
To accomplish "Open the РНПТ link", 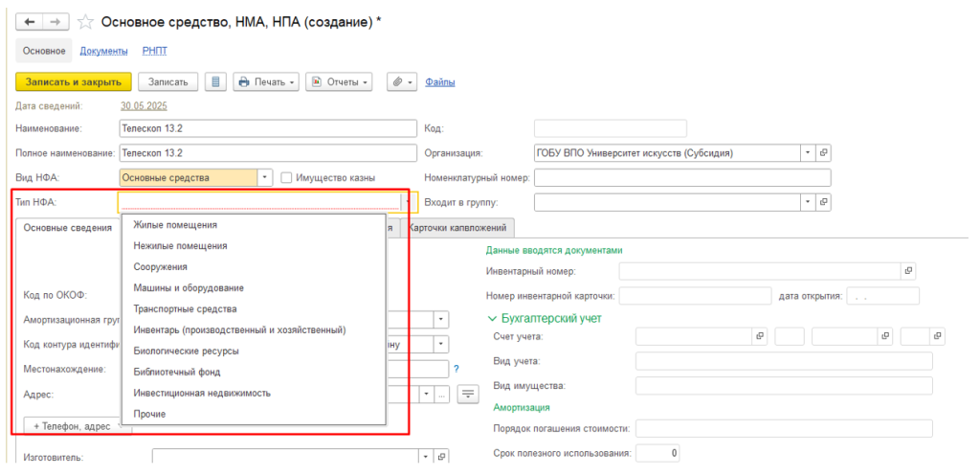I will [154, 52].
